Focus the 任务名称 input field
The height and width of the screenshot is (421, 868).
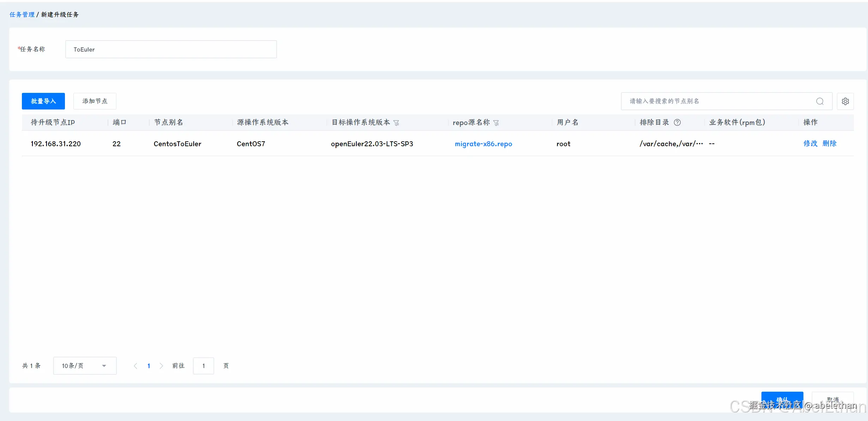171,49
